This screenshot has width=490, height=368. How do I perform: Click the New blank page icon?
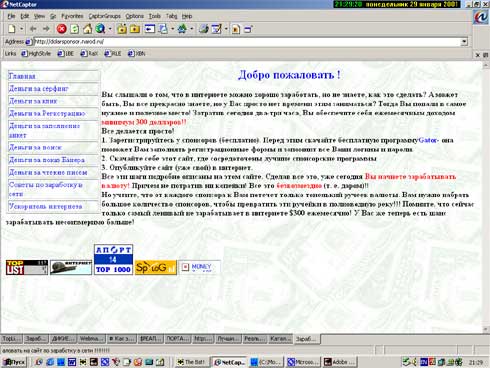pos(12,29)
